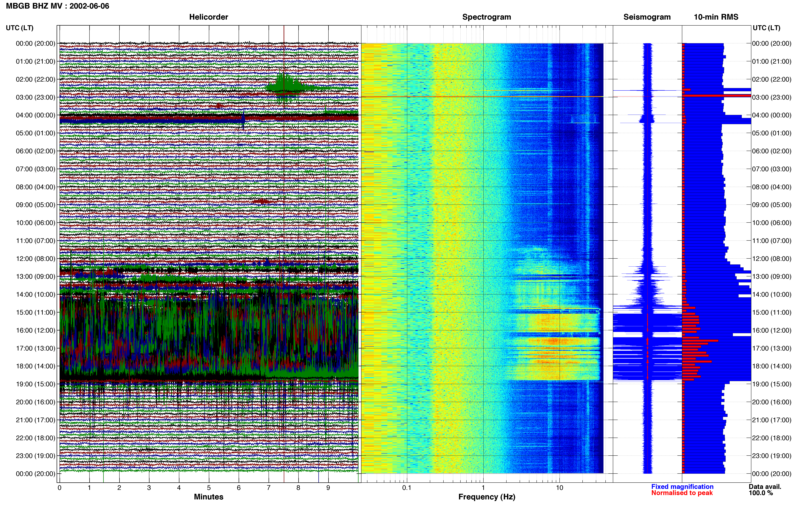The height and width of the screenshot is (508, 812).
Task: Click the right-axis time label '22:00 (18:00)'
Action: (x=772, y=438)
